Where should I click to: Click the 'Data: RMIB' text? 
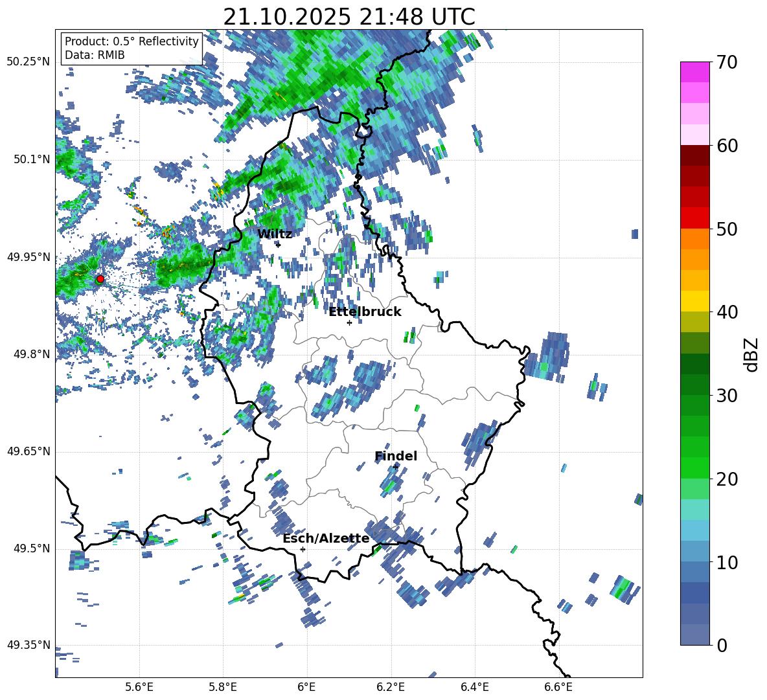click(95, 55)
